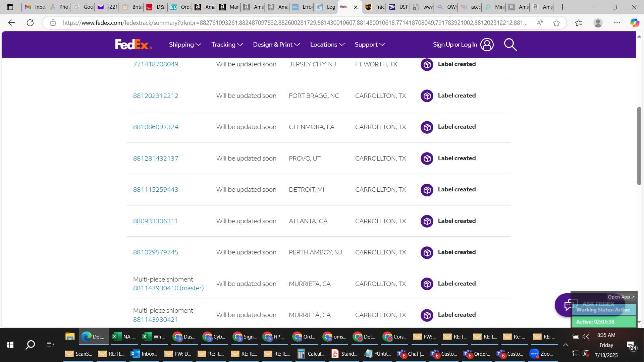The height and width of the screenshot is (362, 644).
Task: Open File Explorer from taskbar
Action: click(70, 337)
